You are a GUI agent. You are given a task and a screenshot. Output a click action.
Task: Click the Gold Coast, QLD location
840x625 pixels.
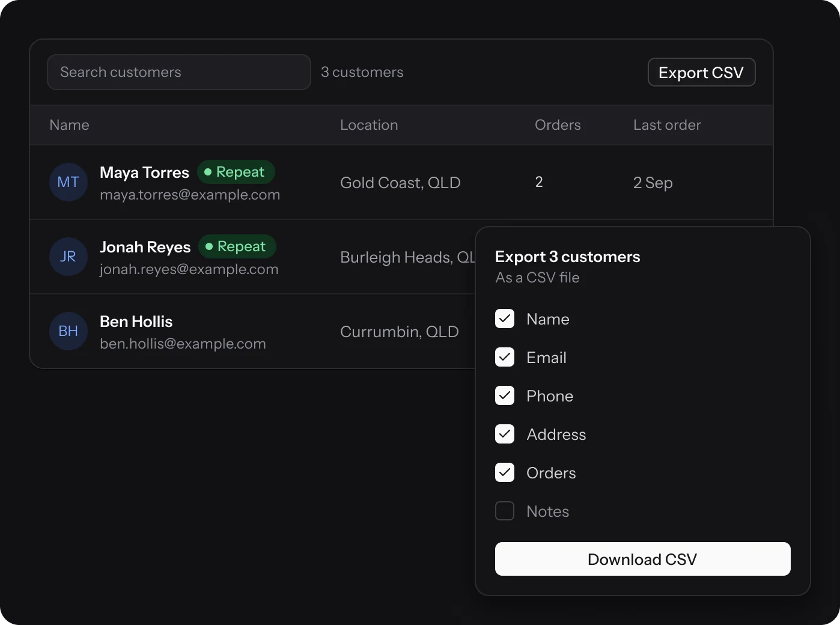tap(400, 183)
